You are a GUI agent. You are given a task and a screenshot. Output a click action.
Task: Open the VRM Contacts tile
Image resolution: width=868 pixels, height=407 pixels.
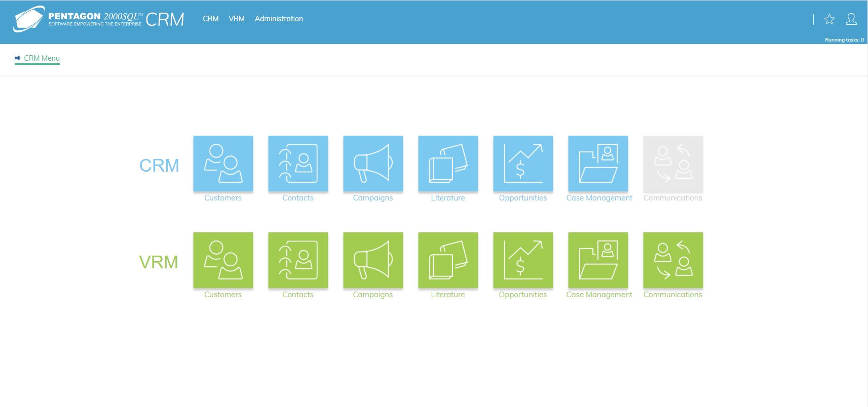pyautogui.click(x=298, y=260)
